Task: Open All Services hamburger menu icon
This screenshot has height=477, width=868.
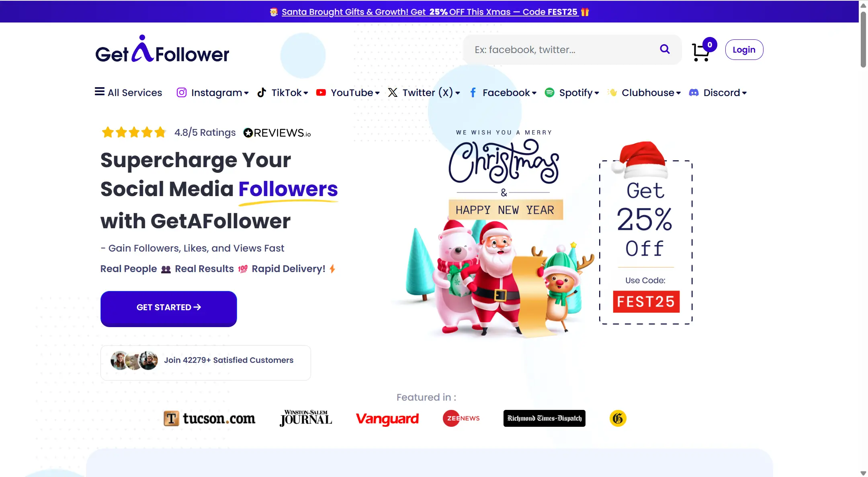Action: click(x=100, y=92)
